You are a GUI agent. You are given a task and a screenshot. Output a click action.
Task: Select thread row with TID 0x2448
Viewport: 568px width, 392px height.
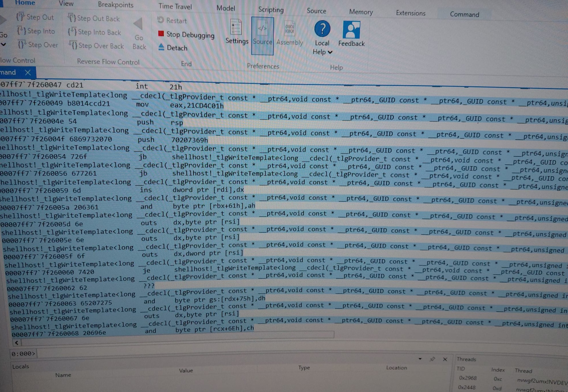[x=512, y=388]
